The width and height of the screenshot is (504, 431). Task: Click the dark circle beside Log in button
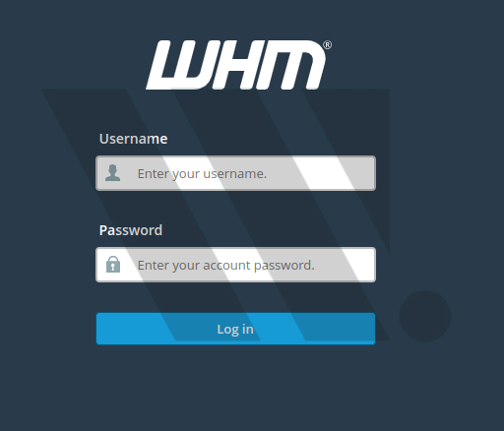click(425, 316)
